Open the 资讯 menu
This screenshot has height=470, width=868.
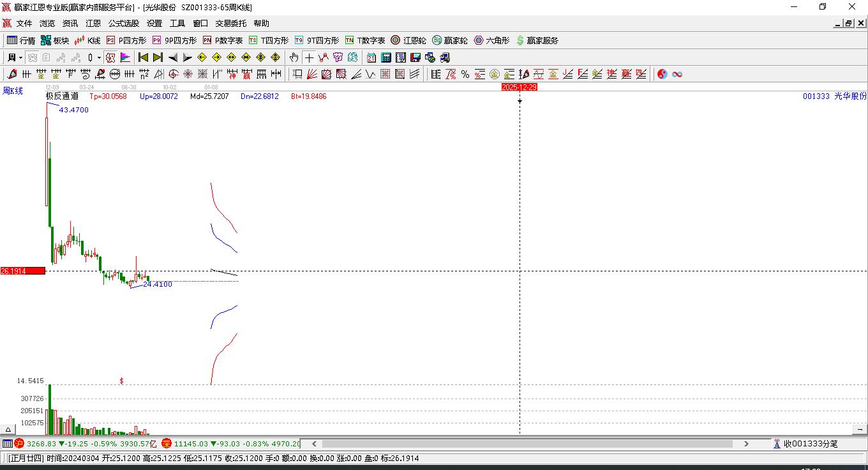point(70,24)
